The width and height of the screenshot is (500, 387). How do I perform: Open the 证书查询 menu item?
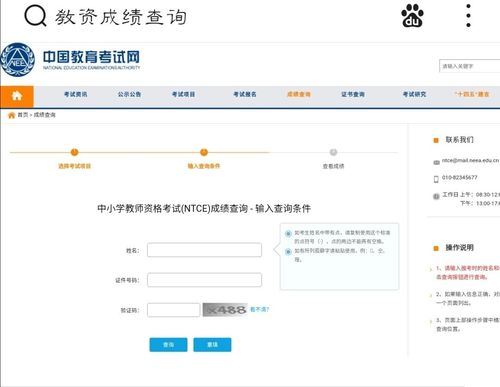tap(353, 94)
